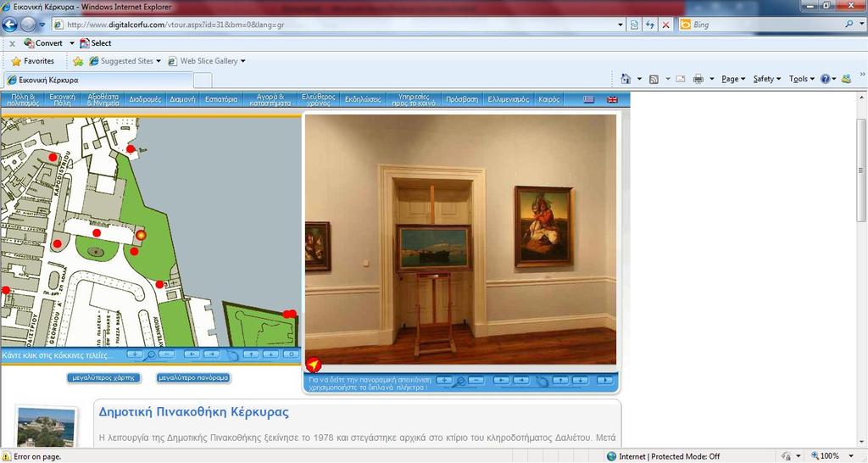Click the red compass arrow on panorama
Screen dimensions: 868x463
pyautogui.click(x=314, y=365)
